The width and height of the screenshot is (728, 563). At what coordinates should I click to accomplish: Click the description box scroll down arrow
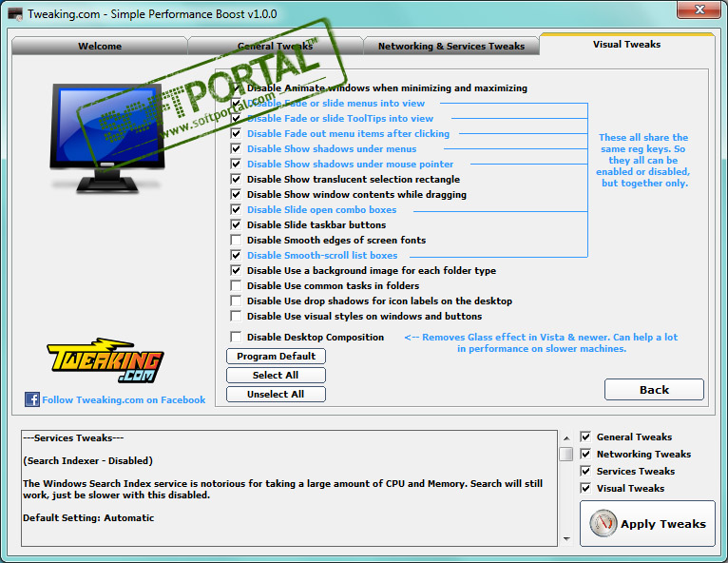[566, 539]
